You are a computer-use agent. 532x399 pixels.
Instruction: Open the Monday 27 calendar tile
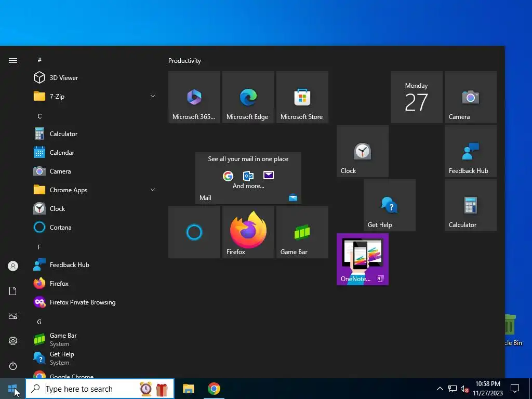417,97
